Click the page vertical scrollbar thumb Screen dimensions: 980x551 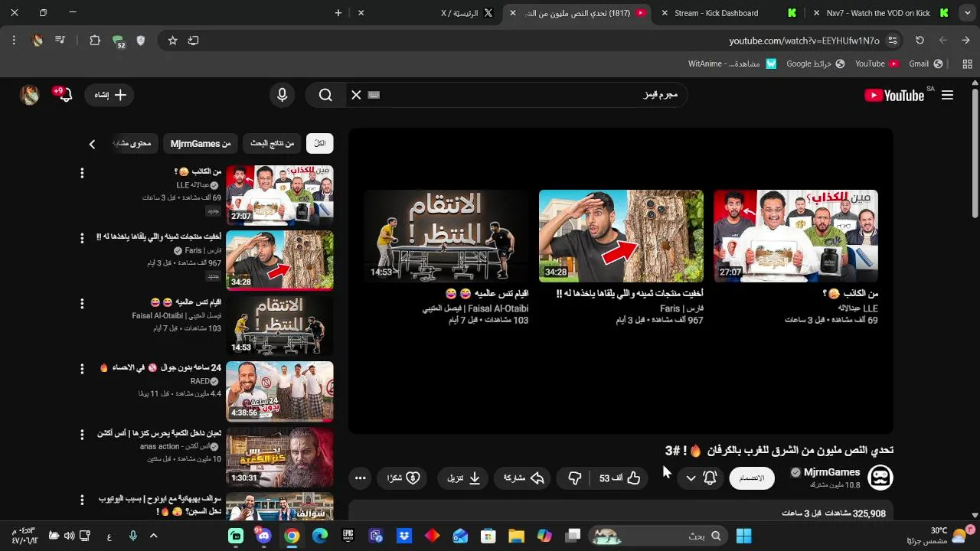tap(975, 153)
